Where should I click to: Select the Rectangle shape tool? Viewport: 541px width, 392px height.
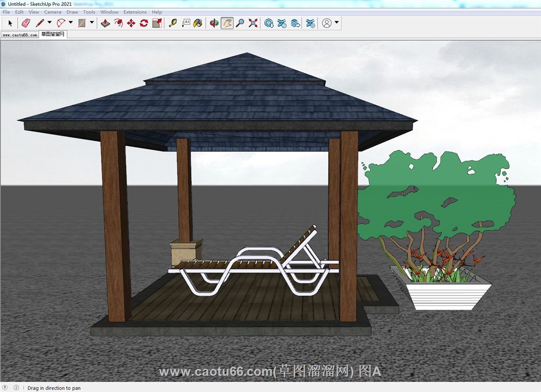coord(82,23)
